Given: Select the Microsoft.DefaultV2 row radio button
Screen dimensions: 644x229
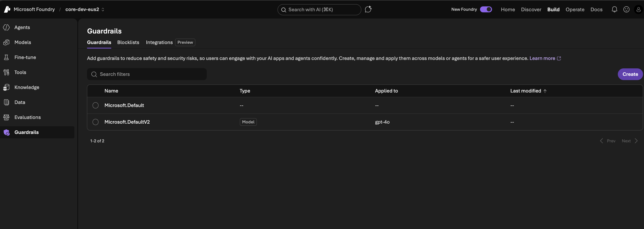Looking at the screenshot, I should [x=95, y=122].
